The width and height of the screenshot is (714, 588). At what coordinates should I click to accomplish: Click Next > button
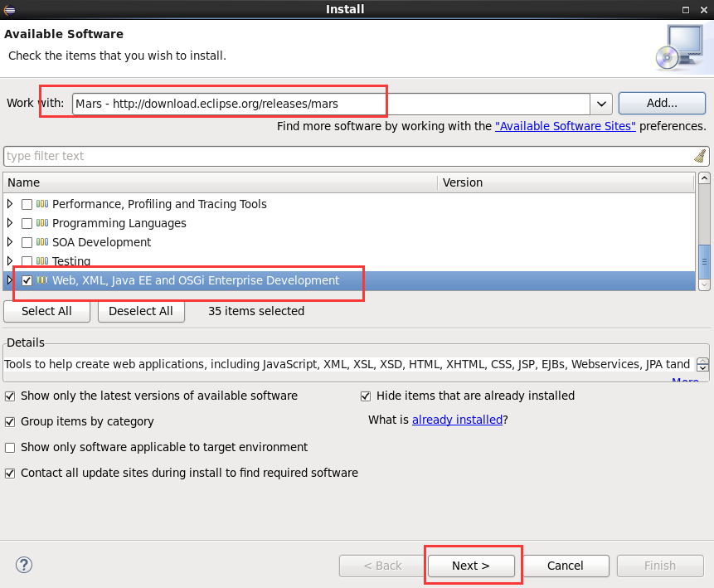click(x=471, y=566)
